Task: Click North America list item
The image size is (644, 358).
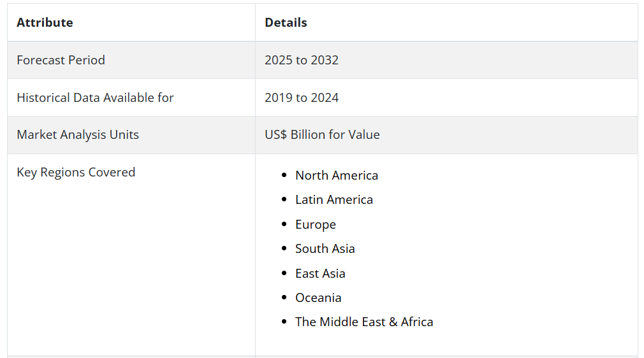Action: tap(337, 175)
